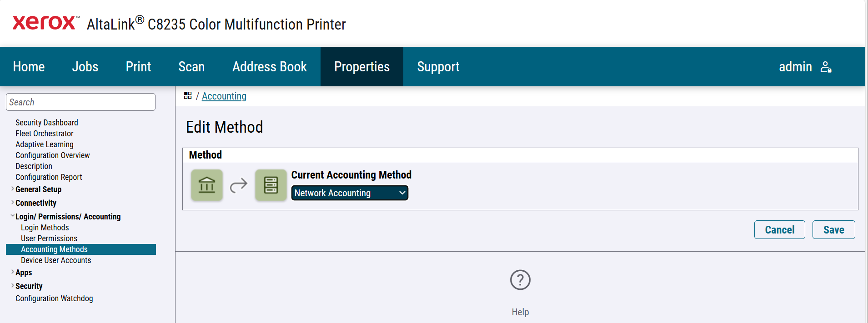Click the Xerox logo

tap(45, 23)
